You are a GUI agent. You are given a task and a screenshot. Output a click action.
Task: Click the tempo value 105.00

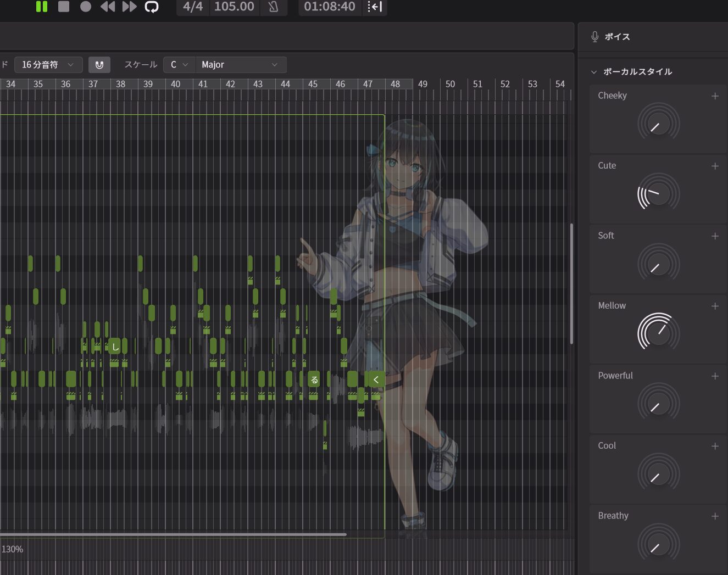click(x=234, y=7)
